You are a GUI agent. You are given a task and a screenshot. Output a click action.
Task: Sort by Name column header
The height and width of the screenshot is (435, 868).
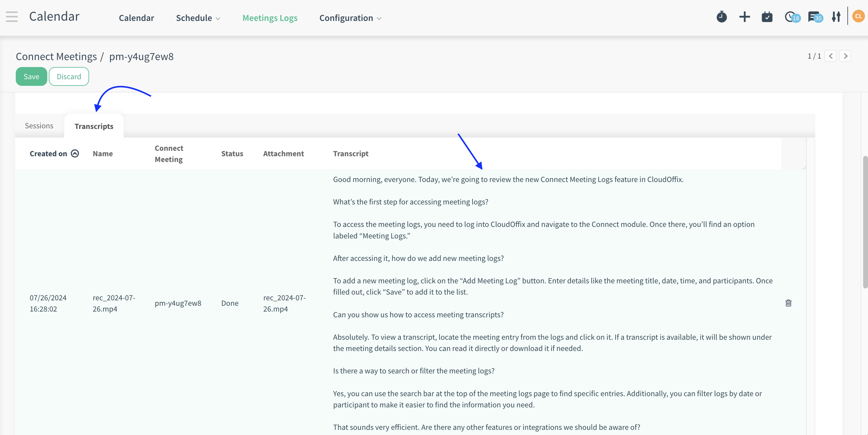(103, 153)
